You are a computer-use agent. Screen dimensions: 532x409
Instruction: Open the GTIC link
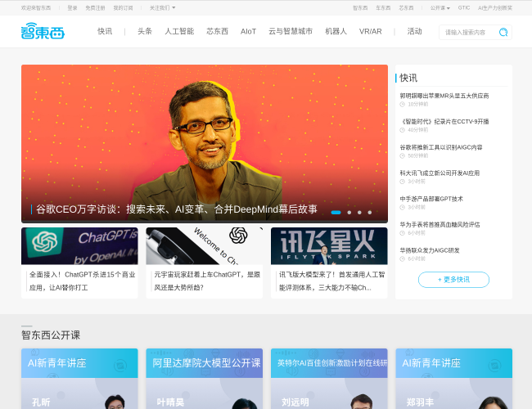[464, 8]
